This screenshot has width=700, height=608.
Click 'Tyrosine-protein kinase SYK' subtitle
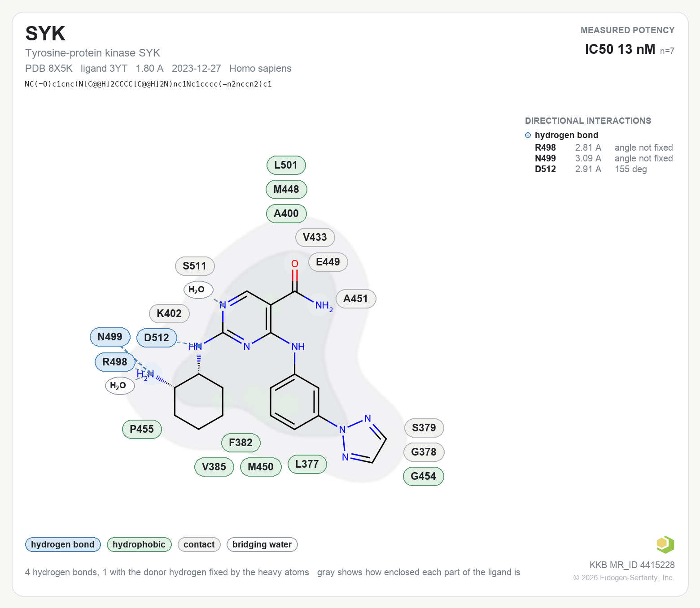[x=92, y=53]
